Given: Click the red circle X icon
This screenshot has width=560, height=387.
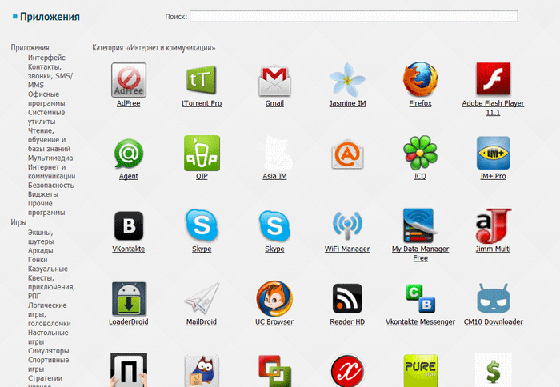Looking at the screenshot, I should coord(347,371).
